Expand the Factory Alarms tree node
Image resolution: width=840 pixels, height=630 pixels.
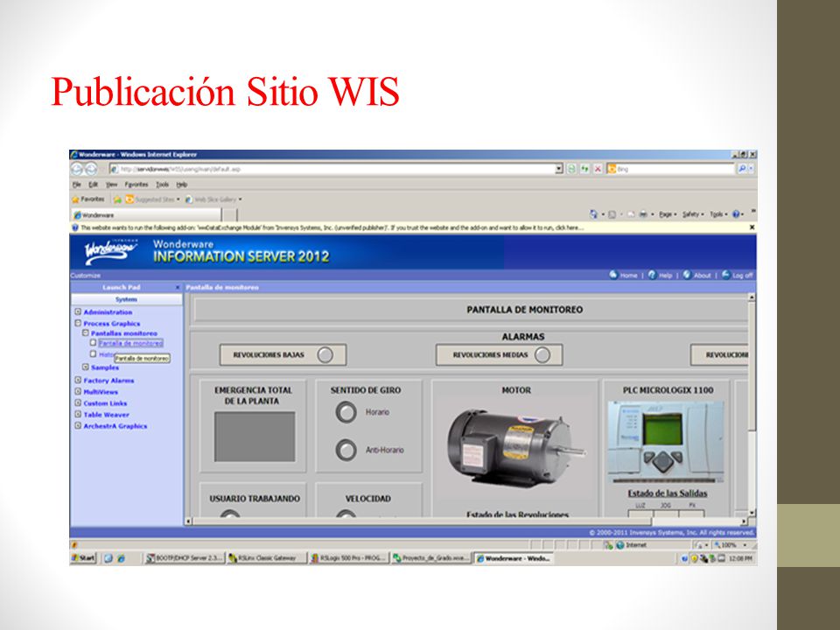(78, 381)
